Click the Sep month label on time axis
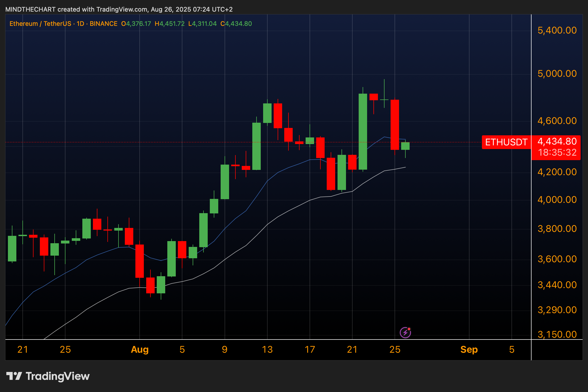This screenshot has height=392, width=588. [x=469, y=350]
